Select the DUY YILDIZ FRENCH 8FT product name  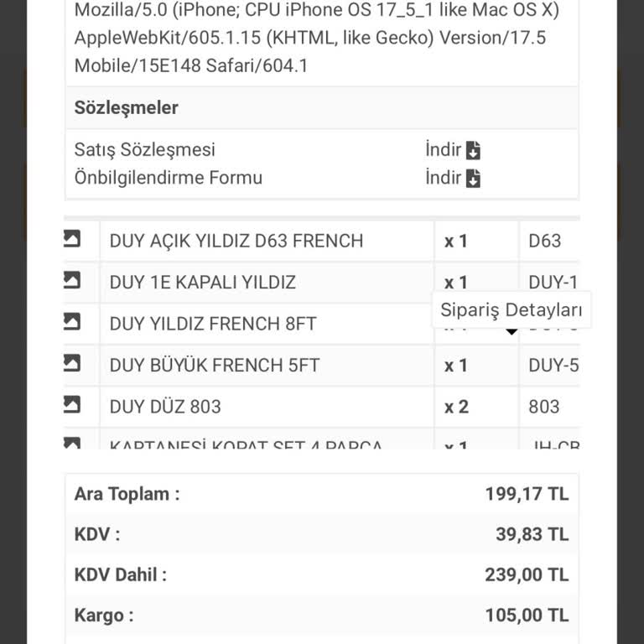click(213, 324)
